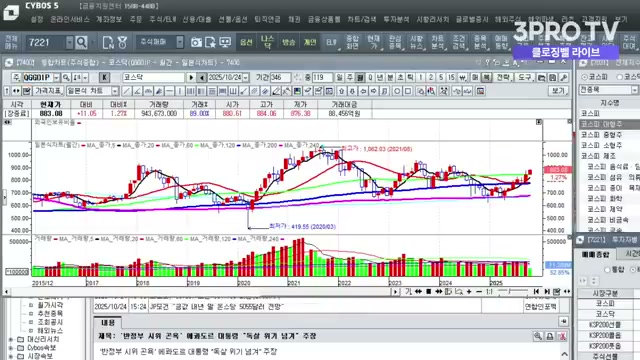The width and height of the screenshot is (640, 360).
Task: Click the magnifier icon in news content panel
Action: (538, 336)
